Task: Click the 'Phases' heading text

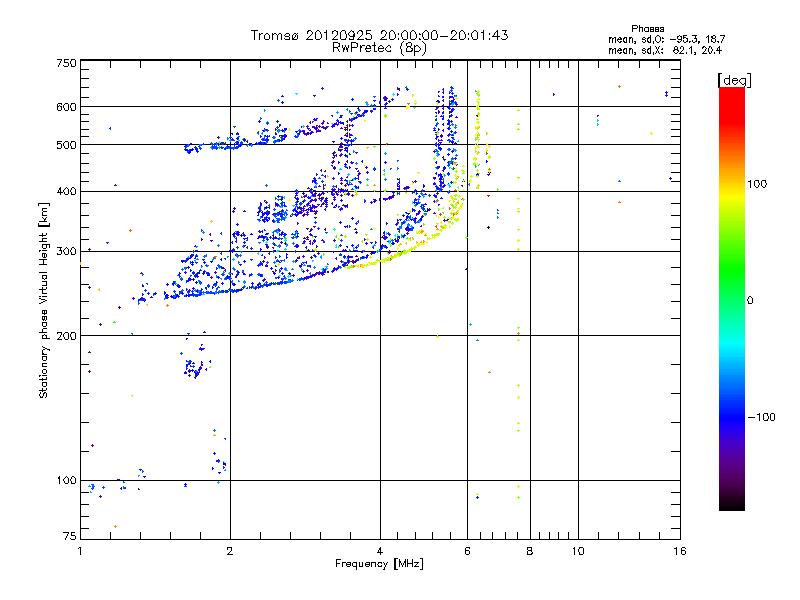Action: pos(647,29)
